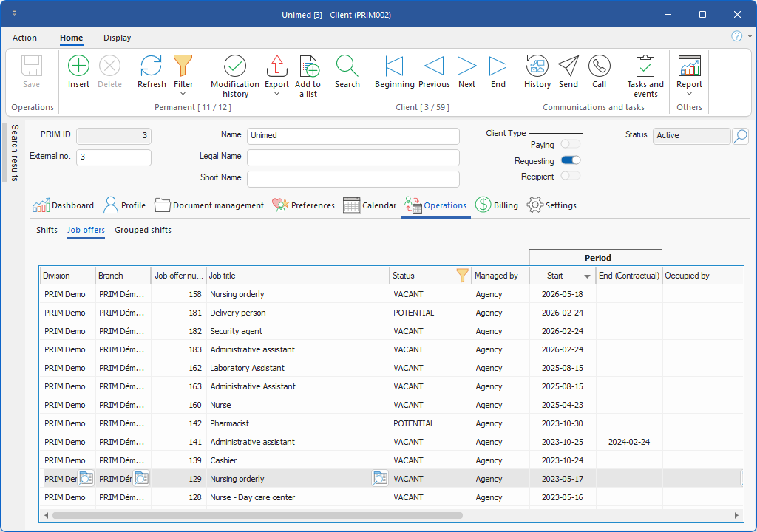
Task: Go to Next client record
Action: click(466, 66)
